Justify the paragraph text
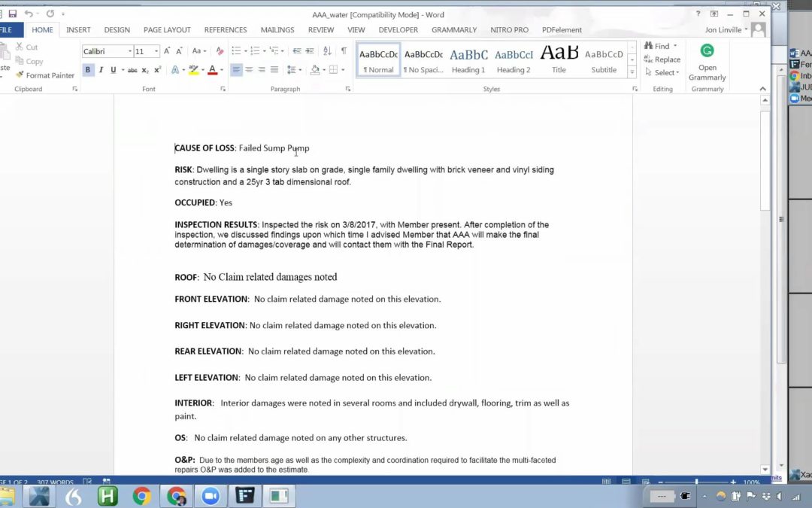This screenshot has height=508, width=812. point(274,69)
